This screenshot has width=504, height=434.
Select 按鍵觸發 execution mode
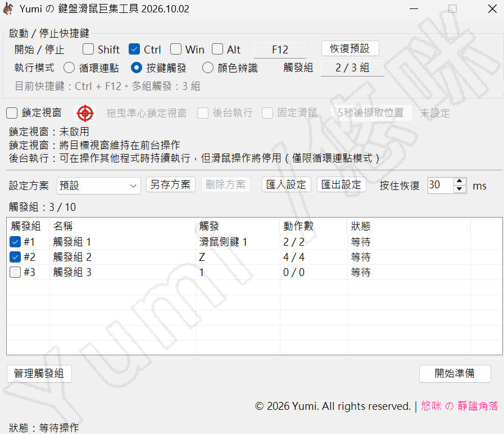point(137,68)
